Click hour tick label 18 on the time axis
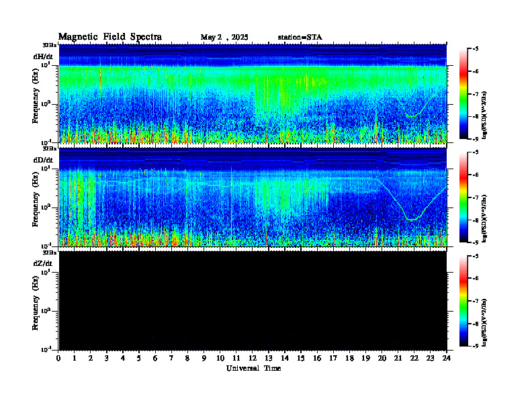The width and height of the screenshot is (532, 411). click(349, 359)
